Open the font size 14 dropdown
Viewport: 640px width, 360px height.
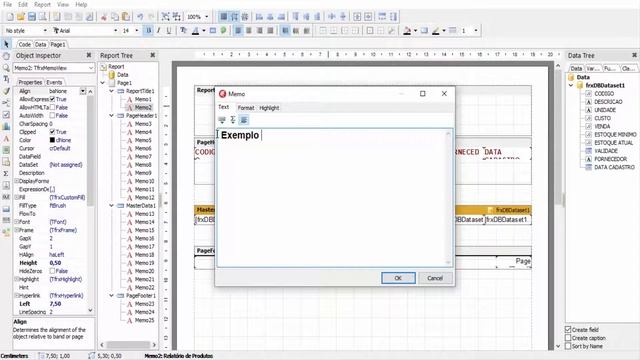pyautogui.click(x=137, y=31)
